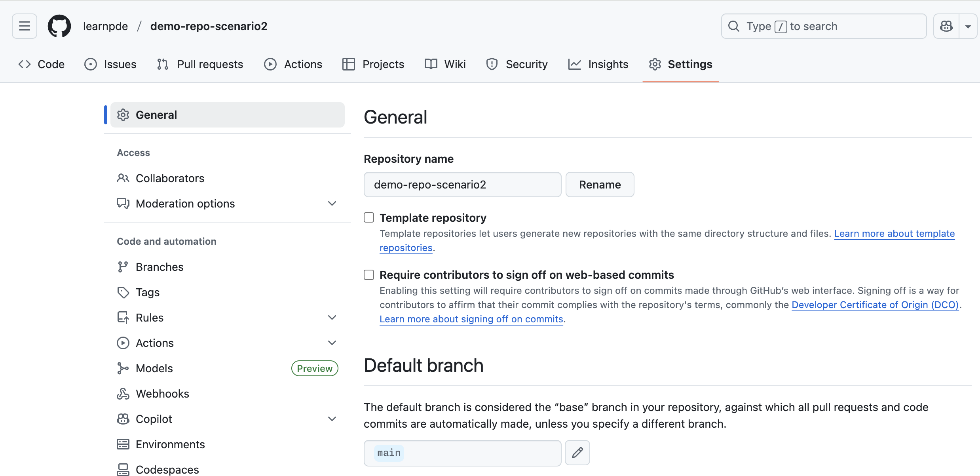Click the Repository name text field

click(x=462, y=185)
